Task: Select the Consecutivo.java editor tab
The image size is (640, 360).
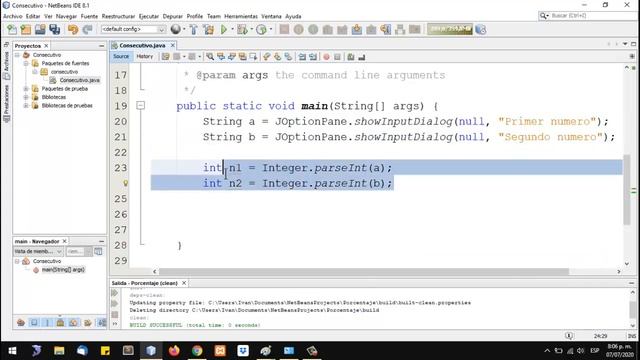Action: (x=142, y=45)
